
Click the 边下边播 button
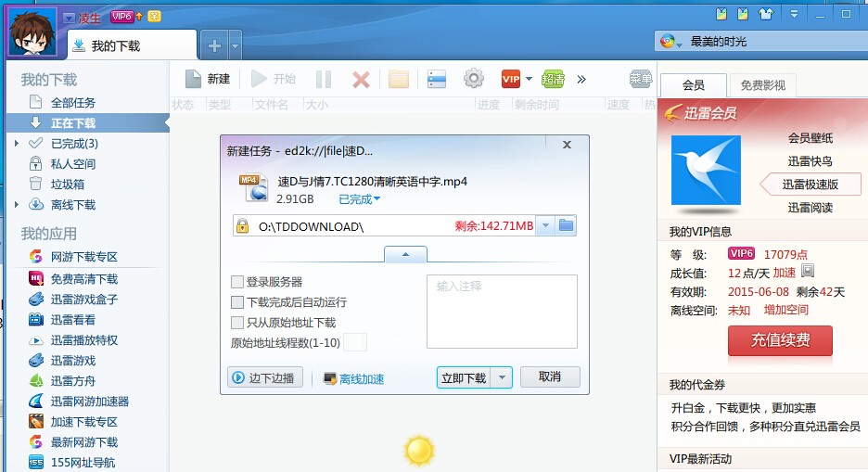point(264,377)
